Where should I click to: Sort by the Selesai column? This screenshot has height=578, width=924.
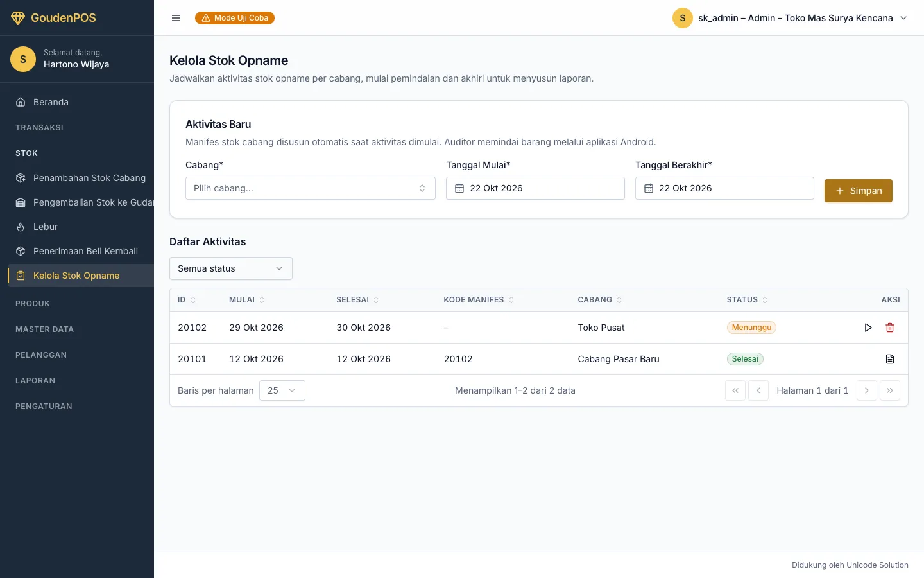pyautogui.click(x=357, y=300)
